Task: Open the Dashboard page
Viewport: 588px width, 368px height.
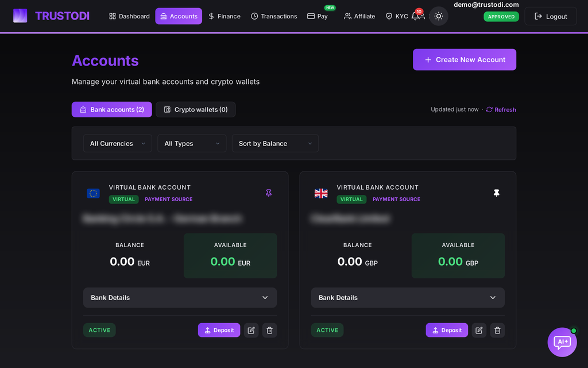Action: coord(129,16)
